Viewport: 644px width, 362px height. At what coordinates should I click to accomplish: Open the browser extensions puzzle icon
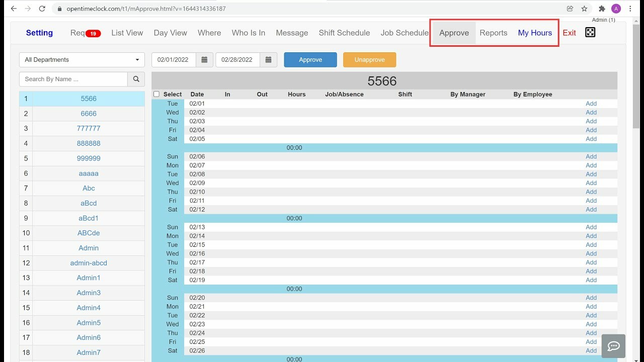click(x=601, y=9)
